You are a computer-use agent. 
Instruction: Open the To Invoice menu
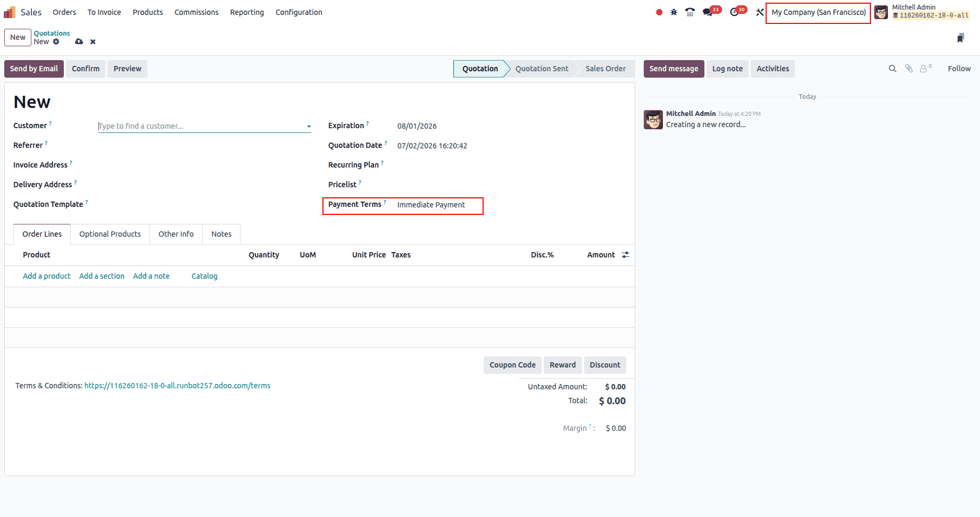click(x=104, y=12)
